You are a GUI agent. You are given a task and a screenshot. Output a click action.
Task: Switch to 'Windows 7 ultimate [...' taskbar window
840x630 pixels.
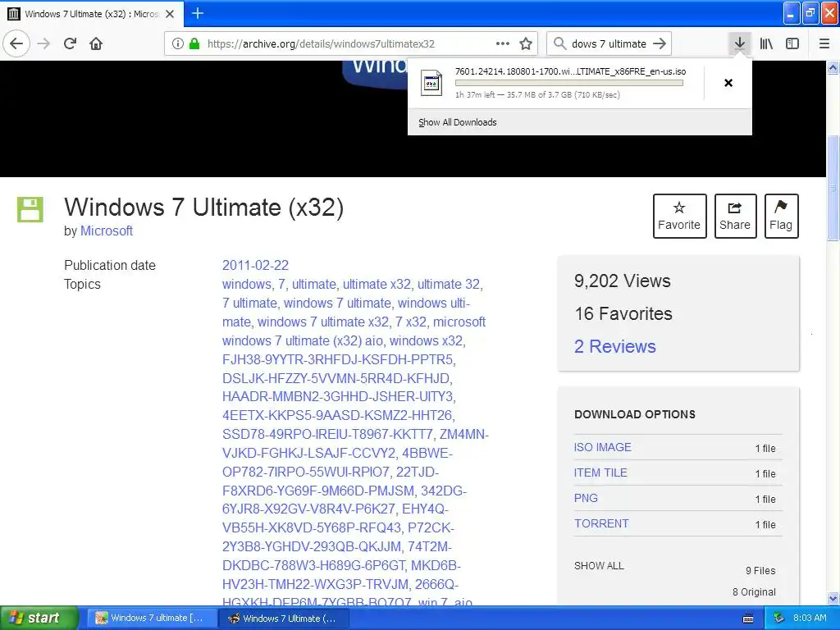(151, 618)
